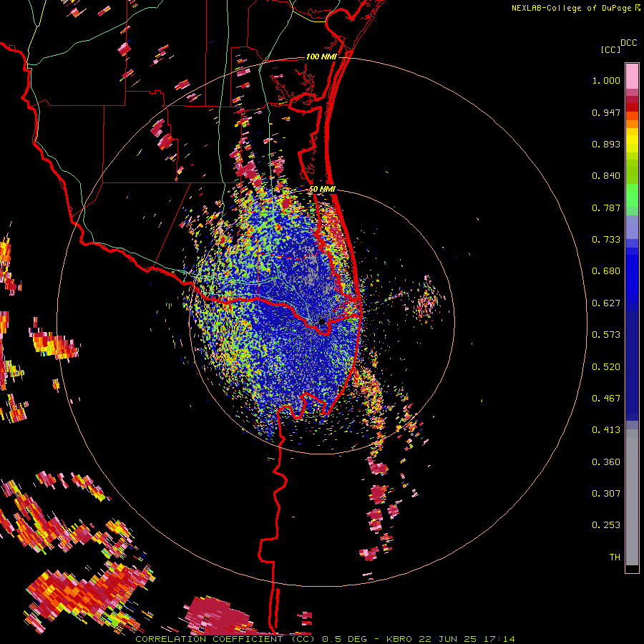Select the 0.253 legend value
The image size is (644, 644).
click(606, 525)
